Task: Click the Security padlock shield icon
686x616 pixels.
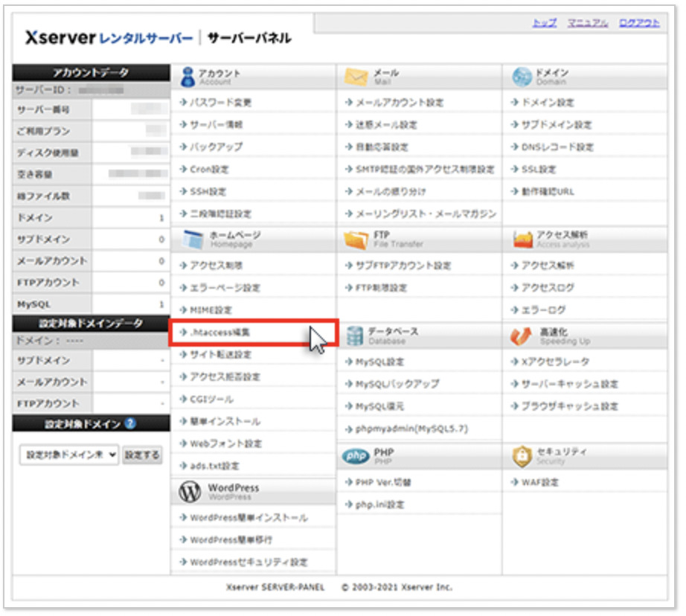Action: 522,456
